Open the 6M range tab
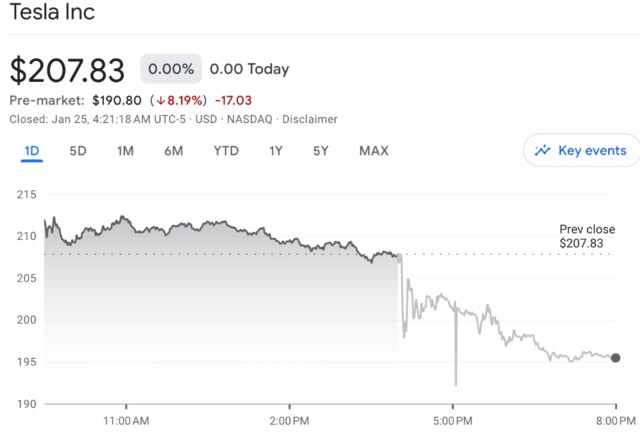The height and width of the screenshot is (443, 640). 174,151
